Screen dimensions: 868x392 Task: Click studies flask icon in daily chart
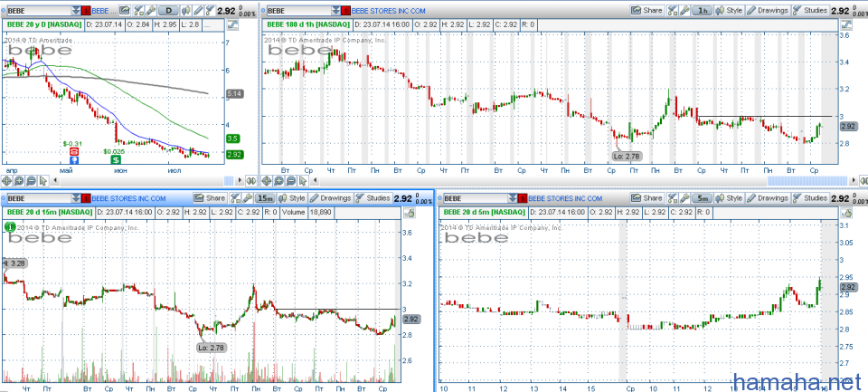click(x=210, y=11)
